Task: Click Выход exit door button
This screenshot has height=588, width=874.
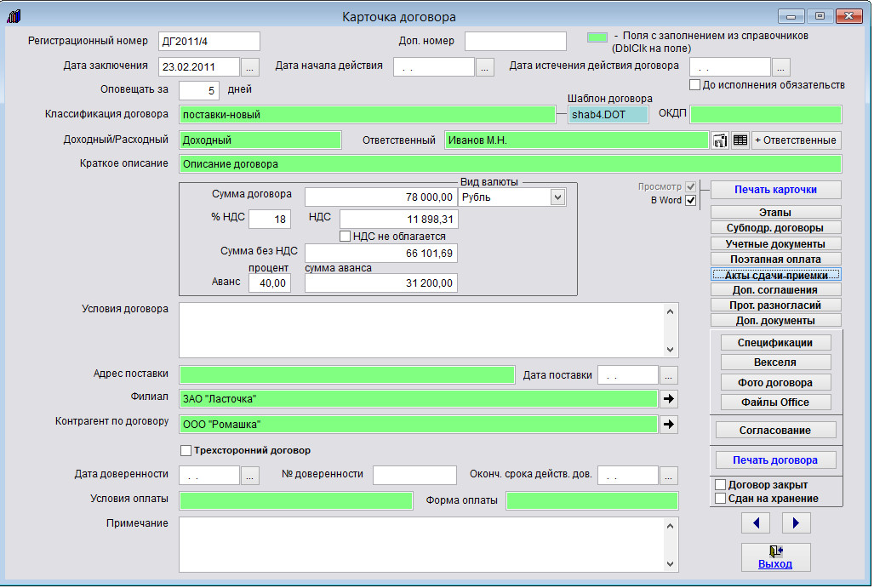Action: (x=775, y=557)
